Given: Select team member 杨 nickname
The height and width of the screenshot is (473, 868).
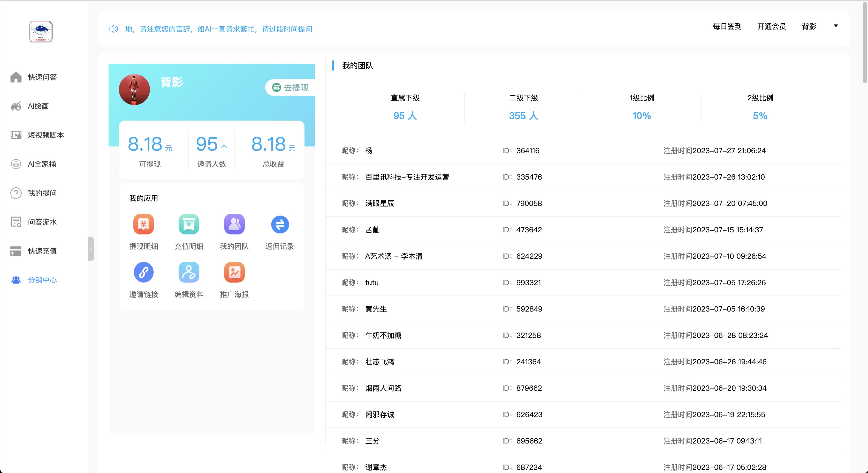Looking at the screenshot, I should click(x=369, y=151).
